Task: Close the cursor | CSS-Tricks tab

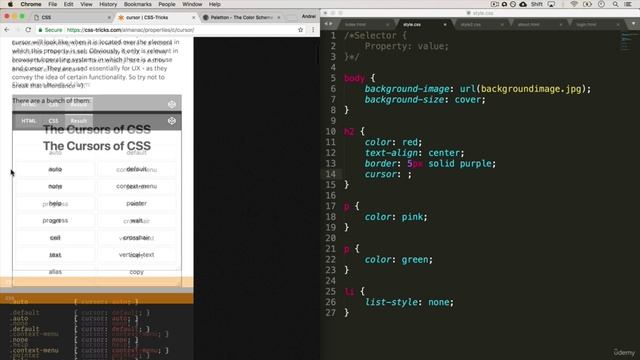Action: (x=193, y=18)
